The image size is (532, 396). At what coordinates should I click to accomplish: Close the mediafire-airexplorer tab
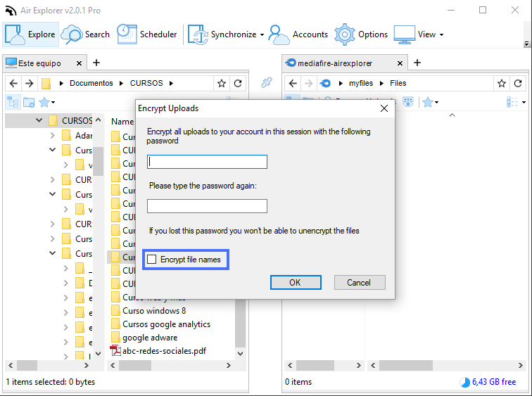400,63
